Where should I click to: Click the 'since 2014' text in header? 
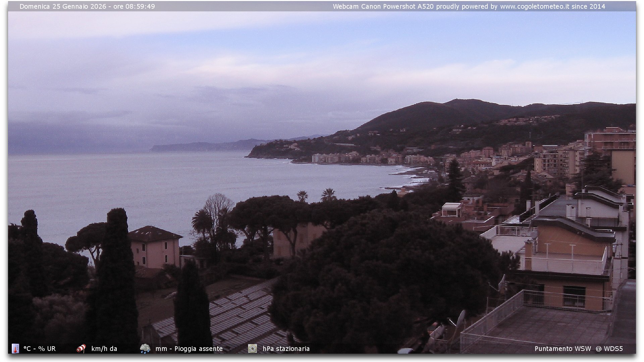pyautogui.click(x=588, y=6)
